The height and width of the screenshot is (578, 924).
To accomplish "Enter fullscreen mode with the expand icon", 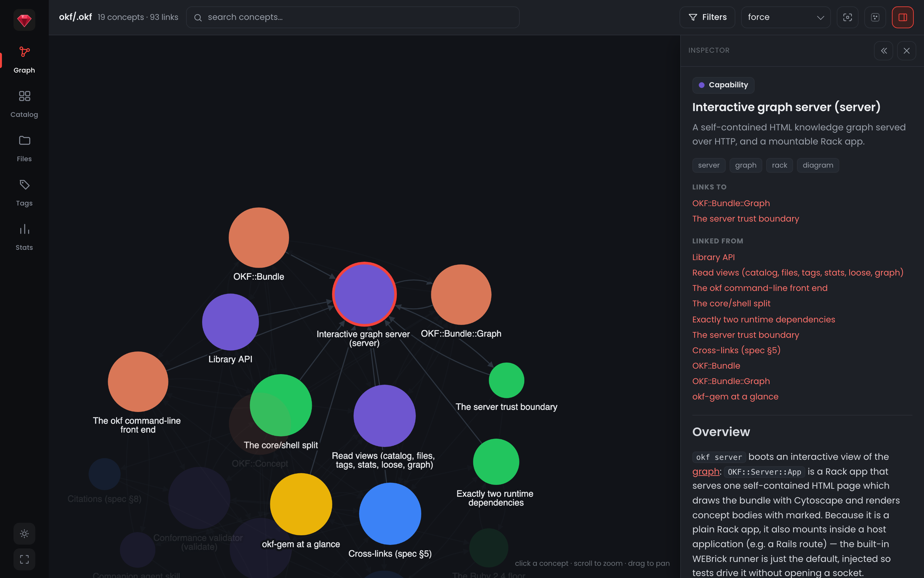I will coord(24,560).
